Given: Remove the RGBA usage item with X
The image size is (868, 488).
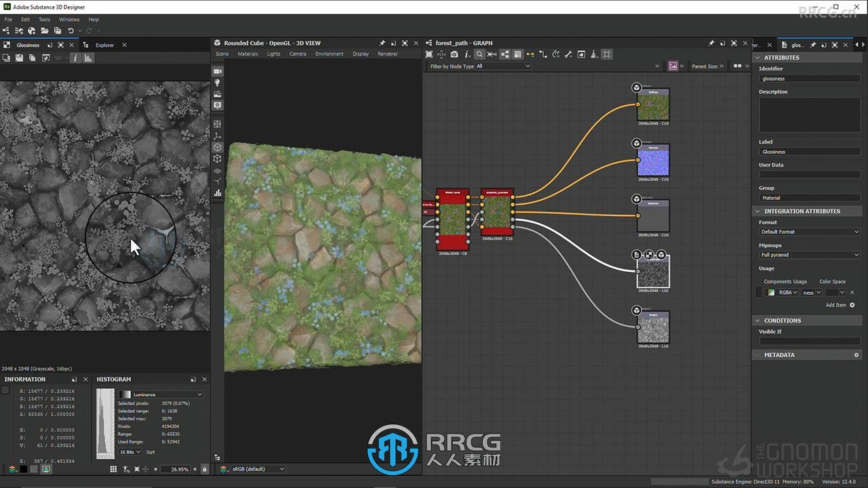Looking at the screenshot, I should tap(852, 292).
